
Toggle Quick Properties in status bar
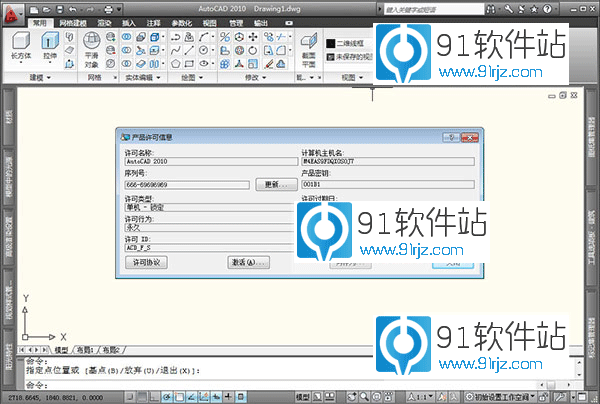point(241,397)
